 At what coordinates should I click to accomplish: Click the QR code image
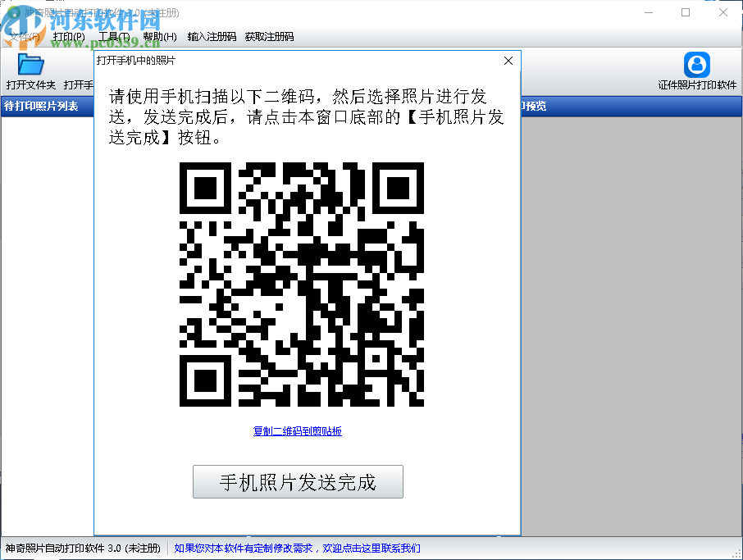(x=301, y=285)
